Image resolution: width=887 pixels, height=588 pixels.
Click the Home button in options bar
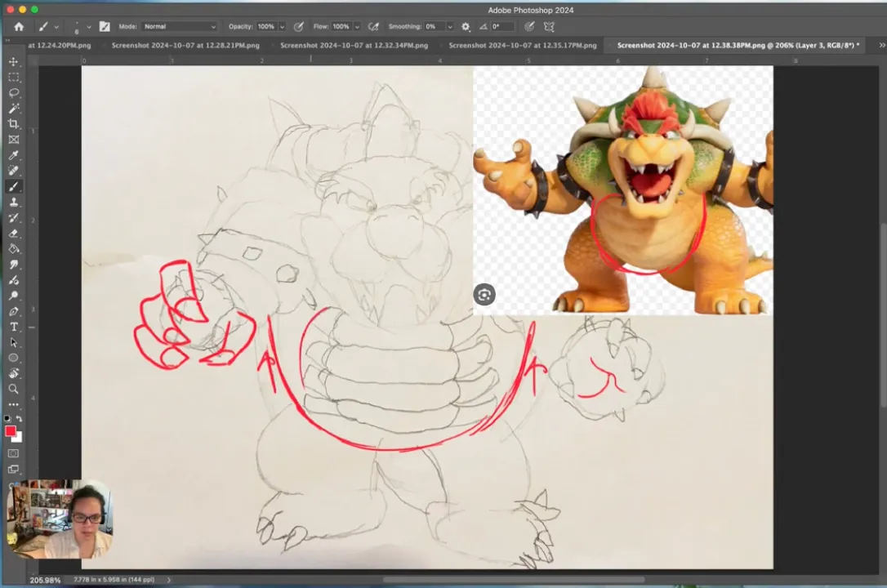click(x=19, y=27)
